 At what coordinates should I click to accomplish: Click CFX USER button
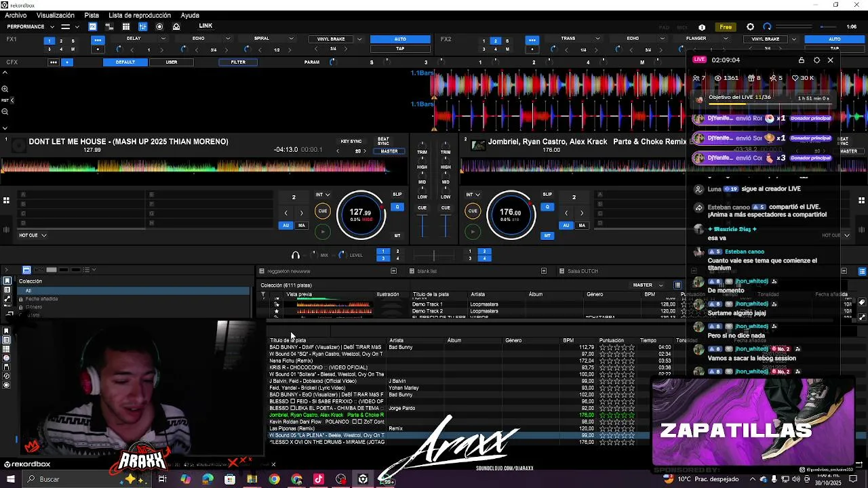click(x=172, y=62)
